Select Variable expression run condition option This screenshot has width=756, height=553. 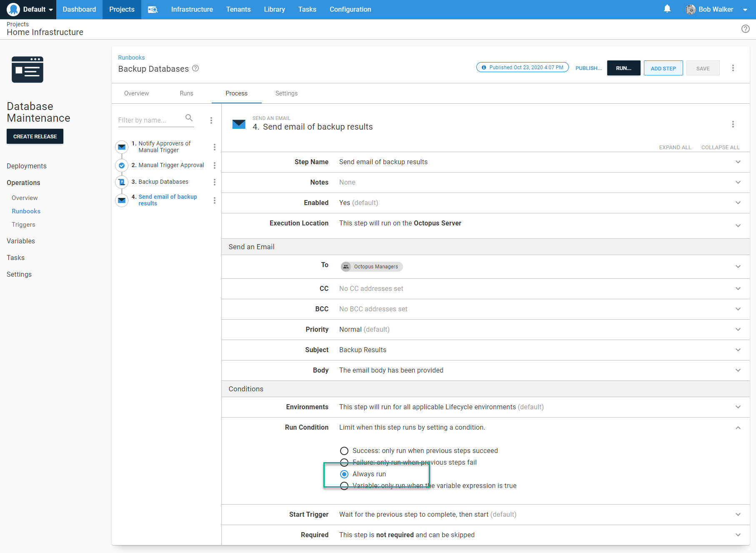pyautogui.click(x=344, y=486)
